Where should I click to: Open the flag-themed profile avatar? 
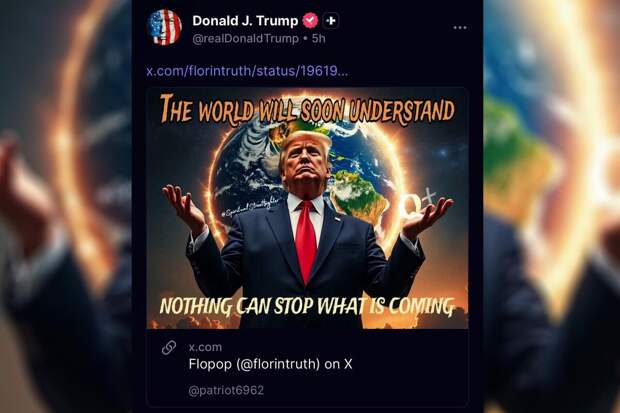coord(164,27)
